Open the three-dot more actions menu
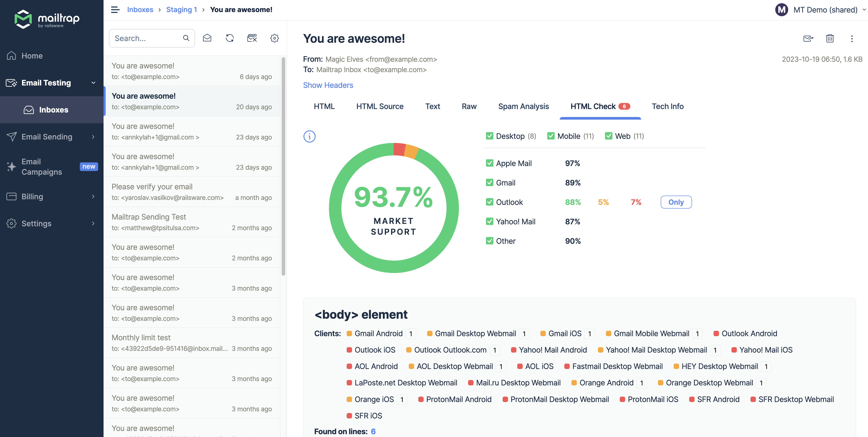The height and width of the screenshot is (437, 868). [x=852, y=39]
